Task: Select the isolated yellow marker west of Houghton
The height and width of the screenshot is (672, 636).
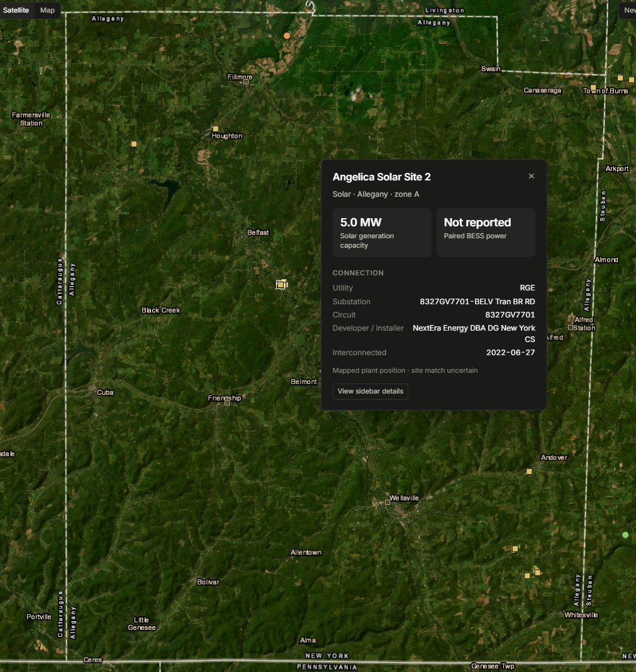Action: coord(134,144)
